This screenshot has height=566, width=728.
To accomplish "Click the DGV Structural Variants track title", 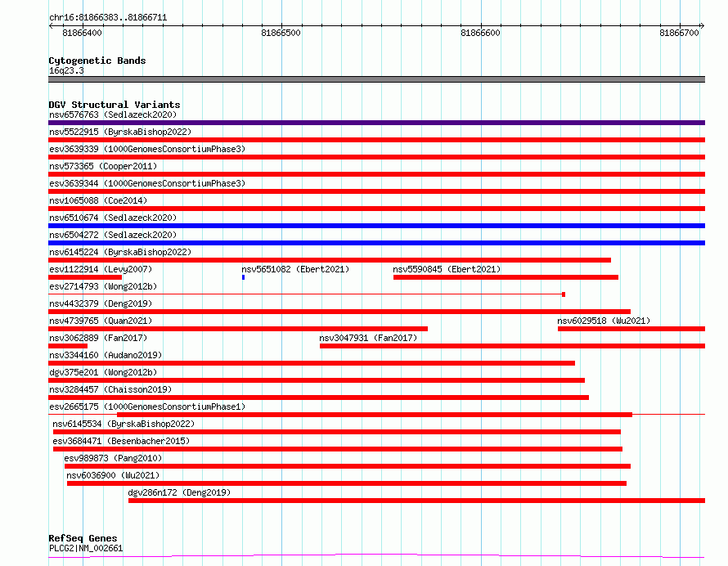I will [x=115, y=105].
